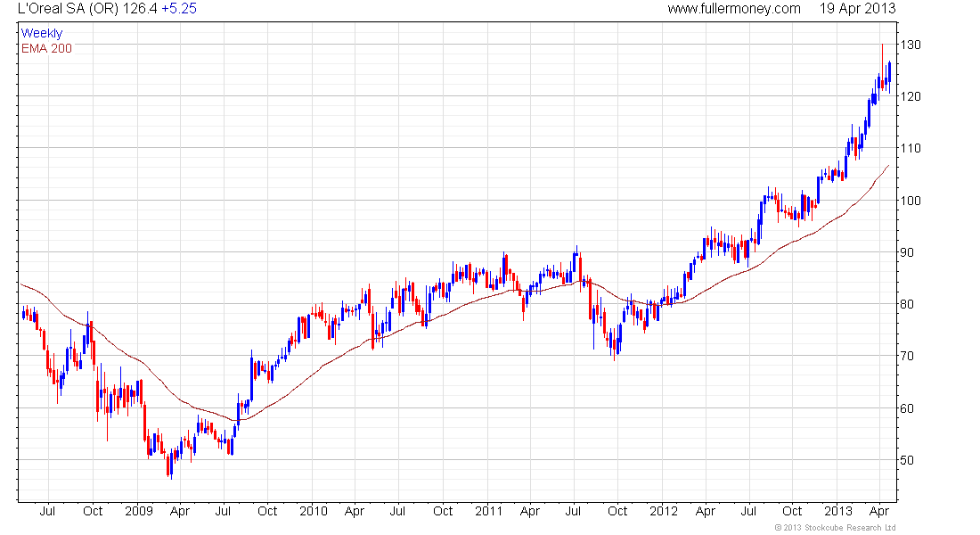
Task: Select the 2010 year label on time axis
Action: 313,511
